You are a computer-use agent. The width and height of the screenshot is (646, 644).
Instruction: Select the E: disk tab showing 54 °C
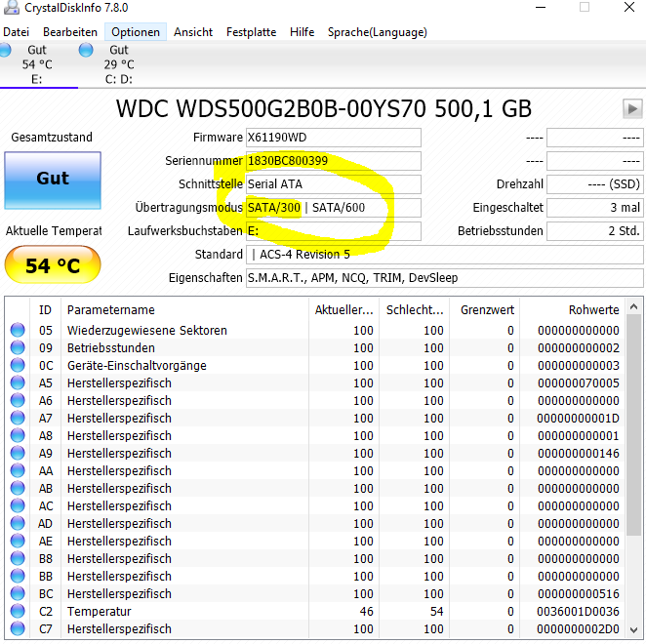click(36, 64)
